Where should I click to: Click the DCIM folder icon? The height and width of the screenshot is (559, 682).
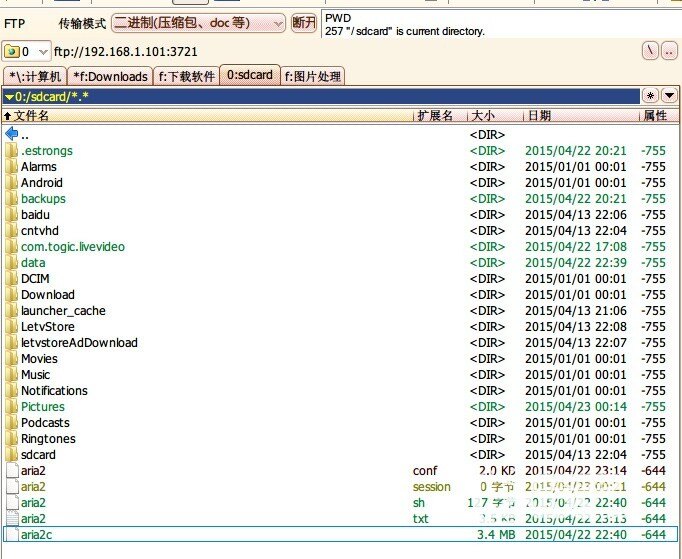11,279
